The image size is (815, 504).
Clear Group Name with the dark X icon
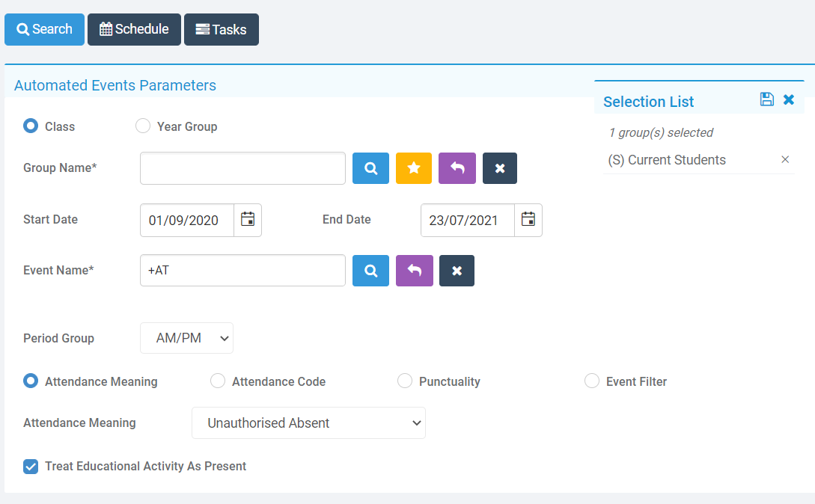499,168
